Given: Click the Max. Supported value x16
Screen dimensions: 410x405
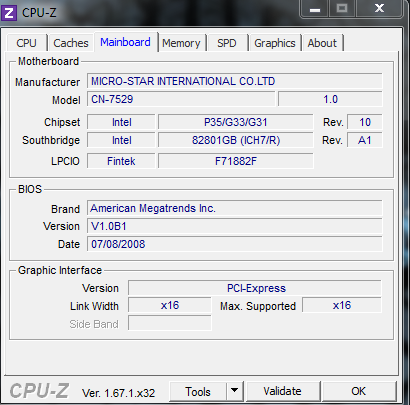Looking at the screenshot, I should [342, 305].
